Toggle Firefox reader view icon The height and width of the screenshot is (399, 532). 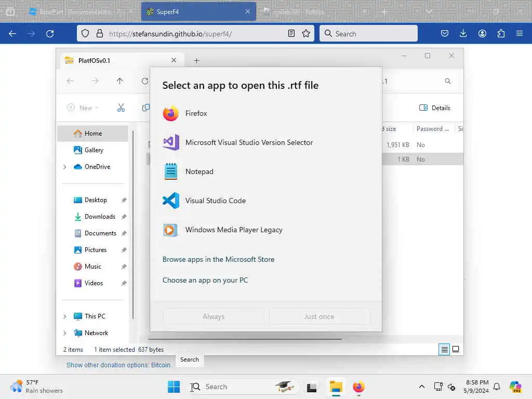291,34
